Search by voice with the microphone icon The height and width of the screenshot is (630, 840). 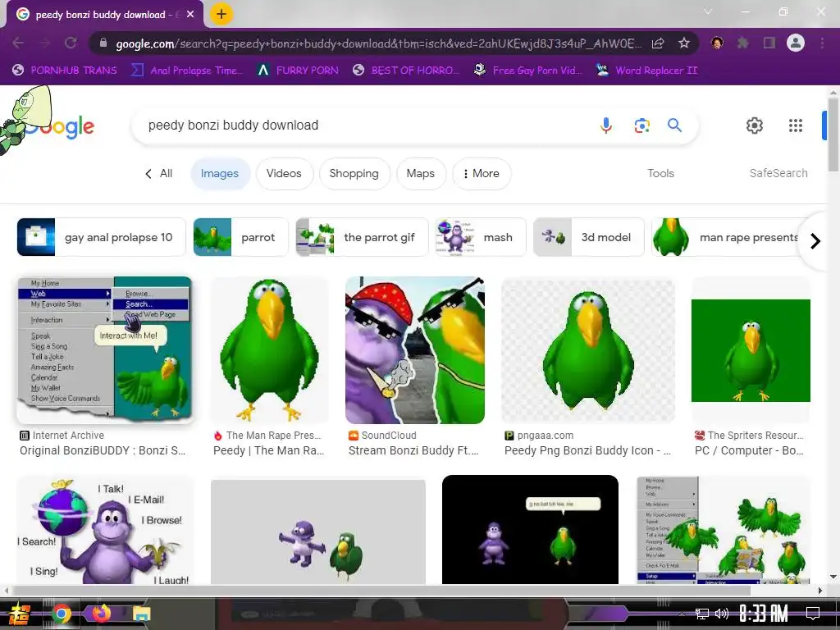(x=606, y=126)
